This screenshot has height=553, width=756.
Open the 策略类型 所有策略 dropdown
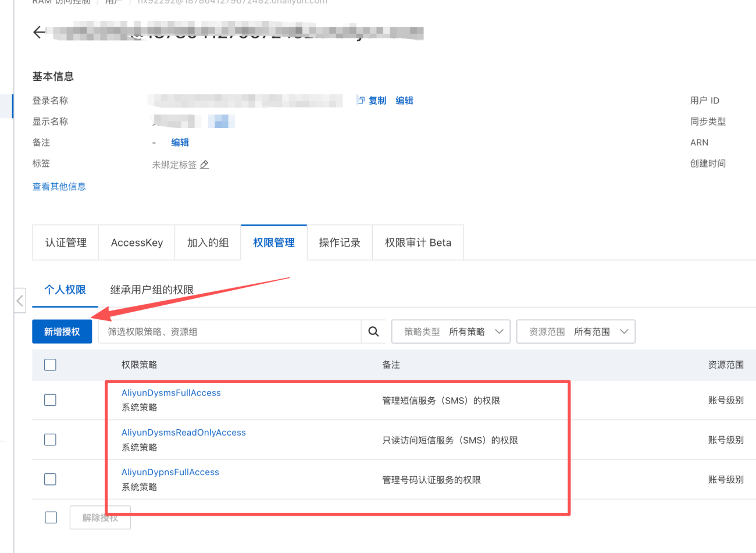click(451, 331)
